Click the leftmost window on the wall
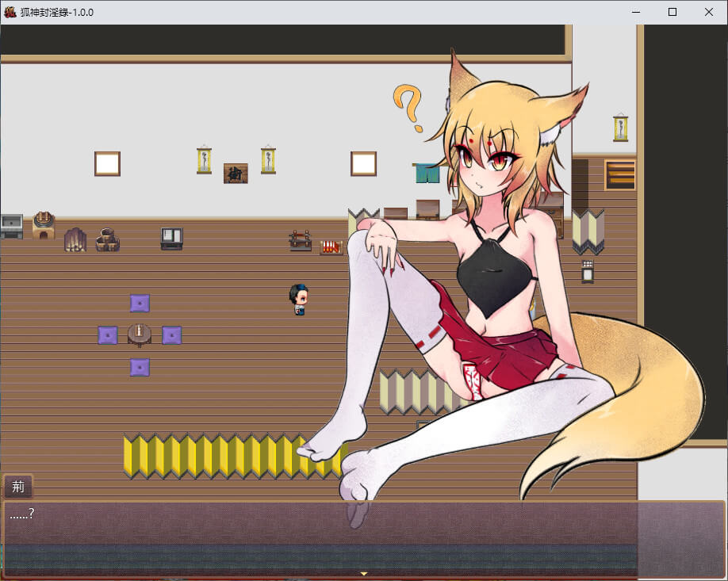This screenshot has width=728, height=581. click(107, 163)
